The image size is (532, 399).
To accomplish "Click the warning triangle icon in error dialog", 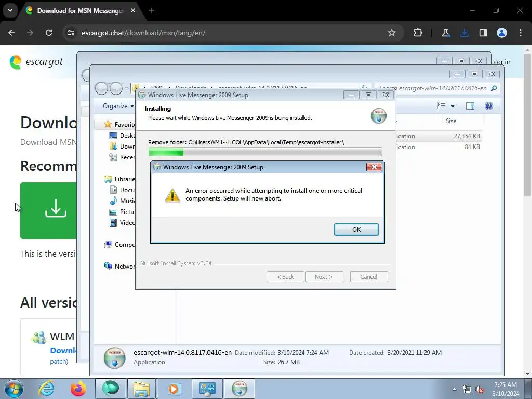I will click(x=172, y=195).
